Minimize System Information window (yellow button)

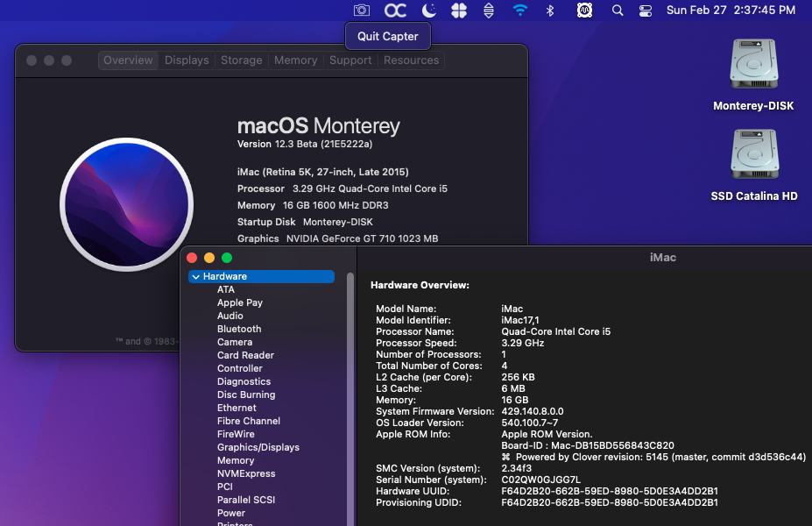point(209,258)
